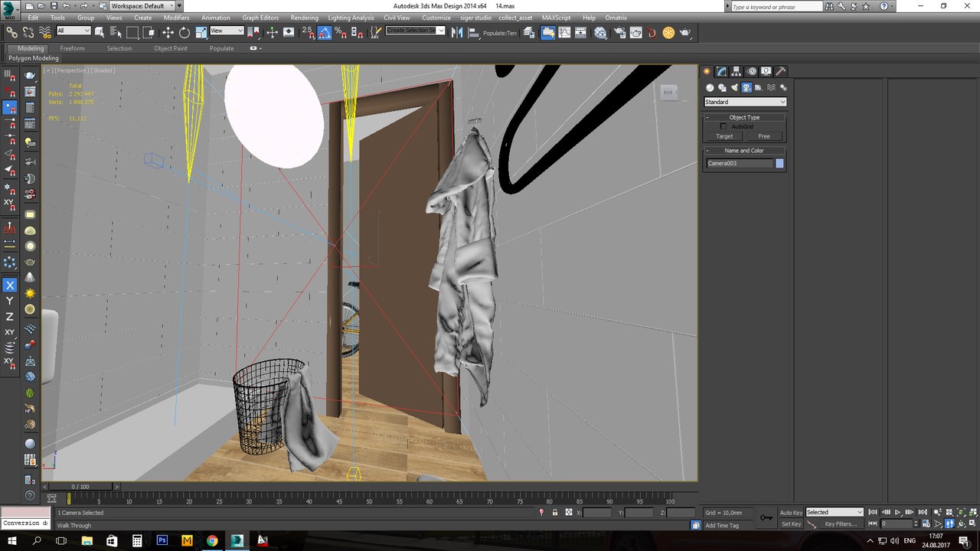The height and width of the screenshot is (551, 980).
Task: Click the camera color swatch beside Camera003
Action: tap(779, 163)
